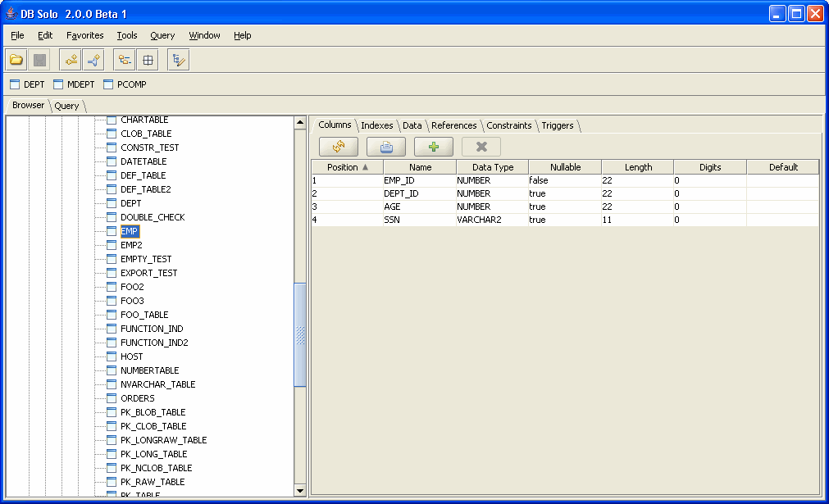Click the blue plug toolbar icon
This screenshot has height=504, width=829.
point(93,60)
